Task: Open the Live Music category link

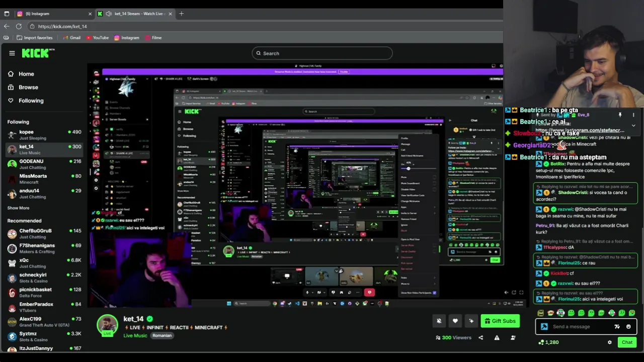Action: click(135, 335)
